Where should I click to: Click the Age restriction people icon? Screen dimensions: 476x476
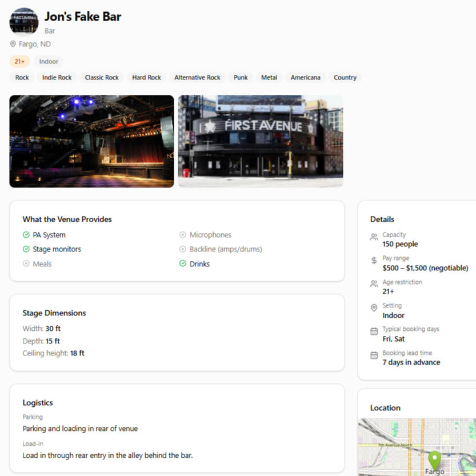[x=374, y=284]
